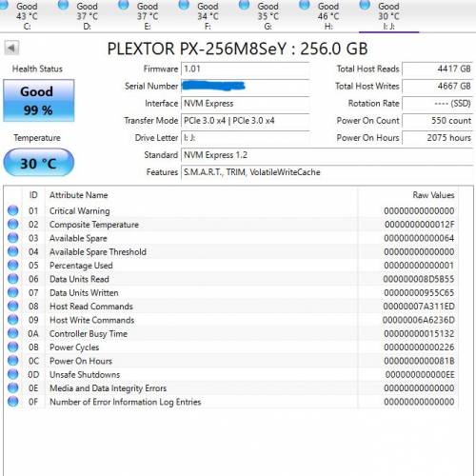Click the Interface field showing NVM Express
The image size is (476, 476).
246,103
